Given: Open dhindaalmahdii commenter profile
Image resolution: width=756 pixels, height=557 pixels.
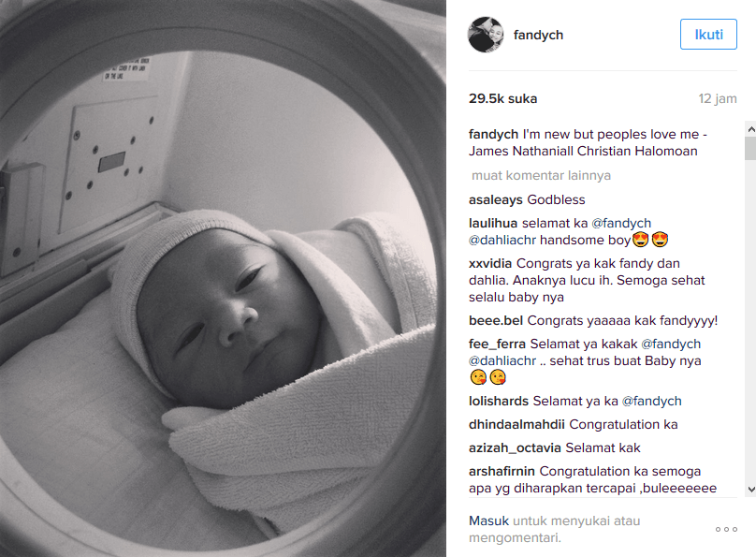Looking at the screenshot, I should pyautogui.click(x=516, y=424).
